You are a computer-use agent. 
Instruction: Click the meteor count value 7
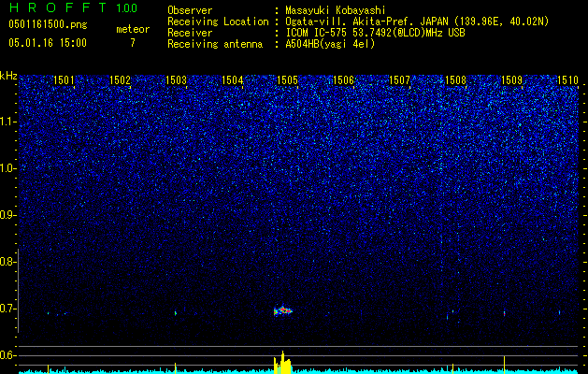coord(133,43)
